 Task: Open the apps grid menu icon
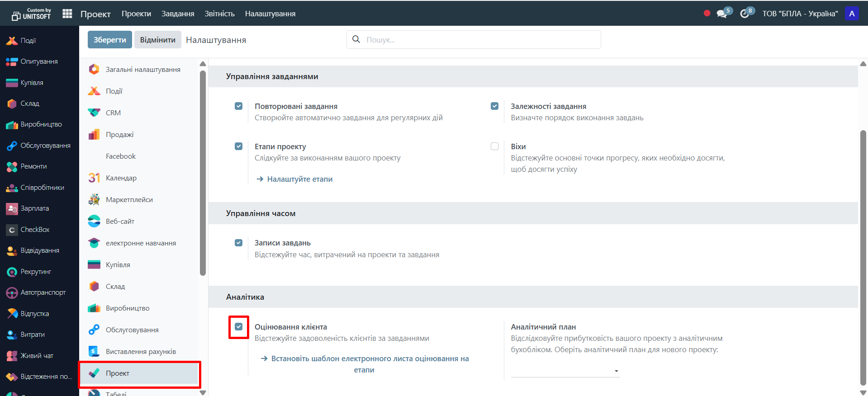coord(67,14)
